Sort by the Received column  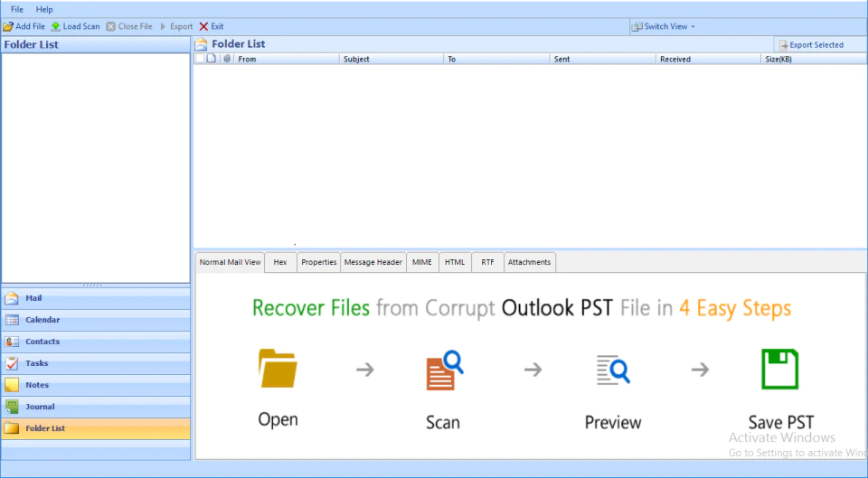pos(708,60)
